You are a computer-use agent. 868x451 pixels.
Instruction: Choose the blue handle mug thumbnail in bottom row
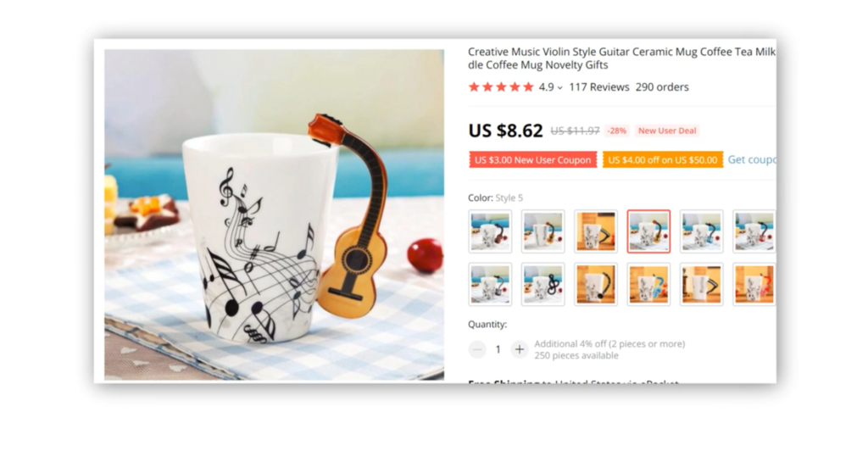click(x=648, y=285)
